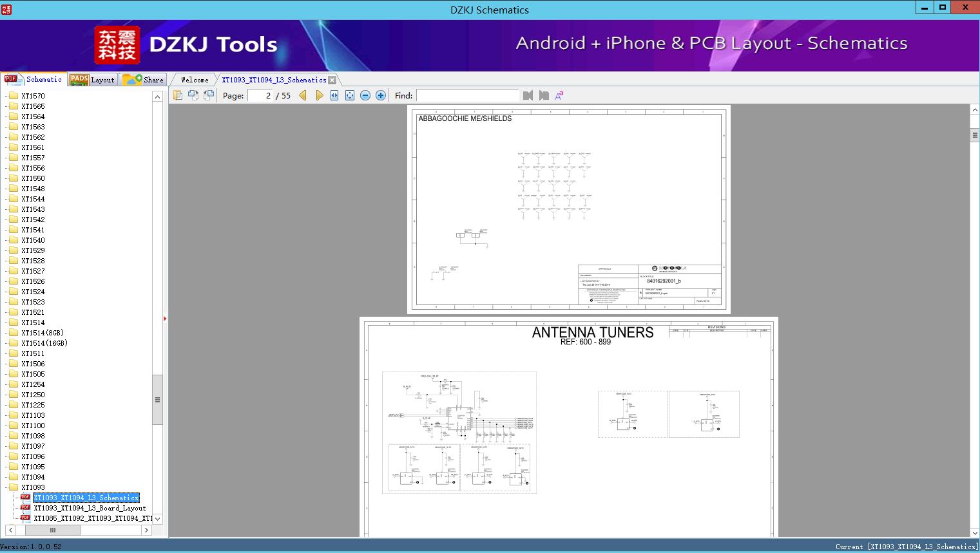Select XT1093_XT1094_L3_Schematics in the tree
This screenshot has width=980, height=553.
(86, 498)
